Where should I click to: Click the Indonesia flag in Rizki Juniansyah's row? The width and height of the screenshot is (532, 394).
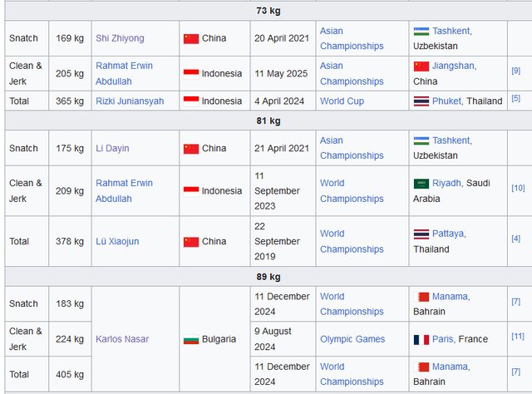click(x=191, y=101)
